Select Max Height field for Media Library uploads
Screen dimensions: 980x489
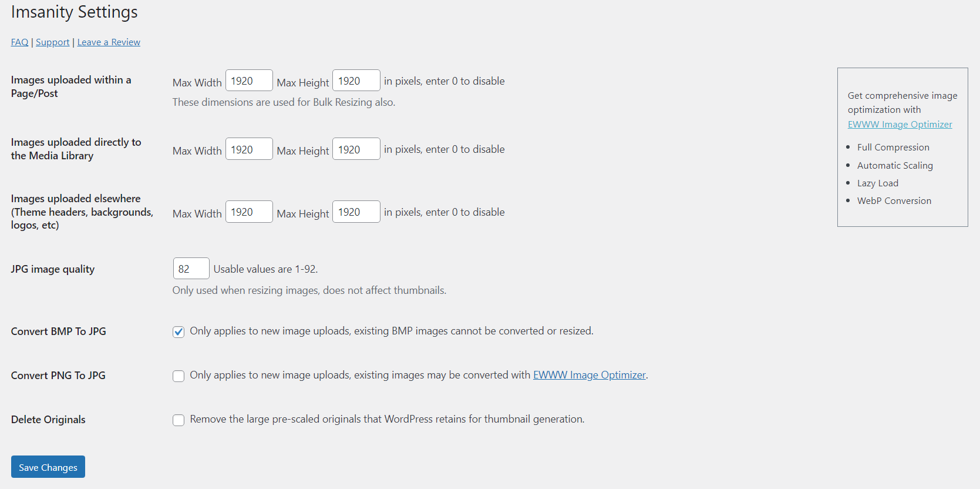point(356,149)
